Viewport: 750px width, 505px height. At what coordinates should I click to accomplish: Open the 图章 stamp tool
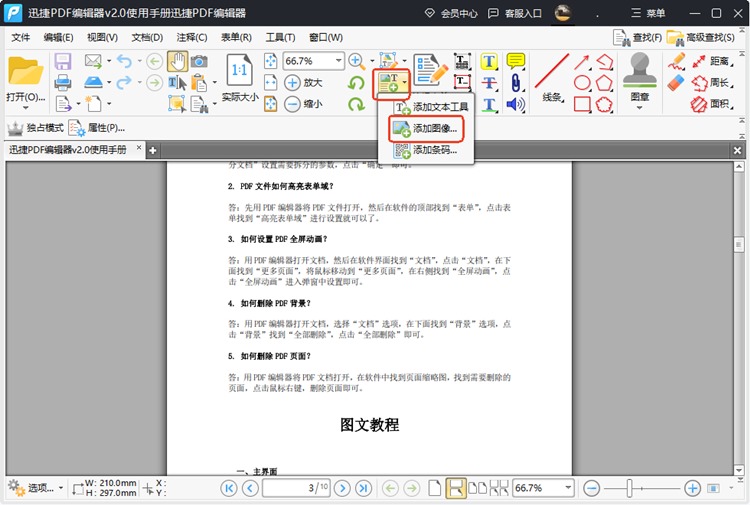pyautogui.click(x=640, y=79)
